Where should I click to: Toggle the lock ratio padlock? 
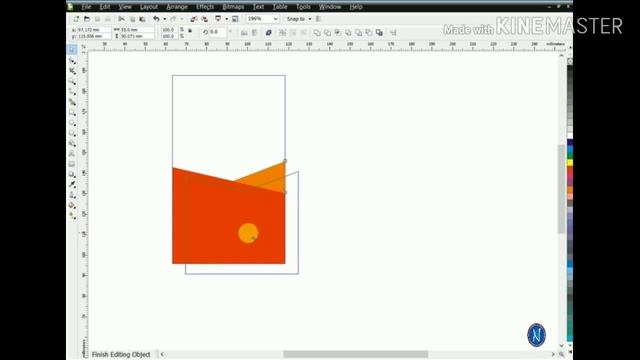pyautogui.click(x=190, y=31)
